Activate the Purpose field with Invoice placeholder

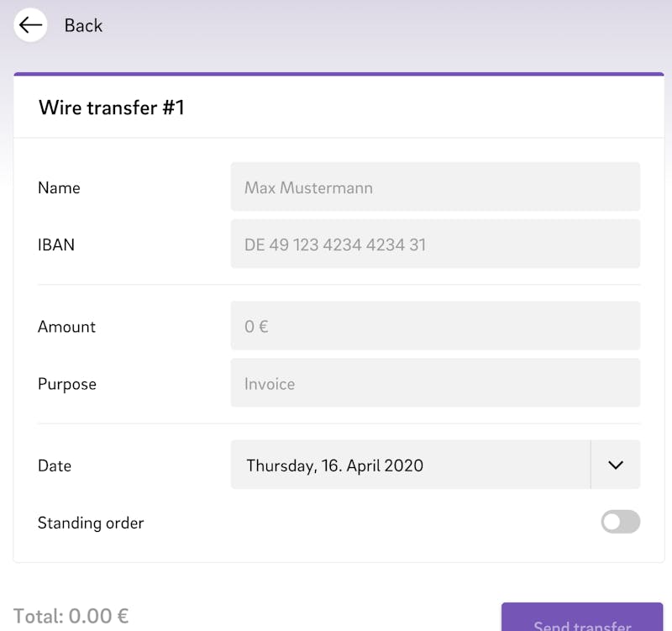pyautogui.click(x=435, y=382)
